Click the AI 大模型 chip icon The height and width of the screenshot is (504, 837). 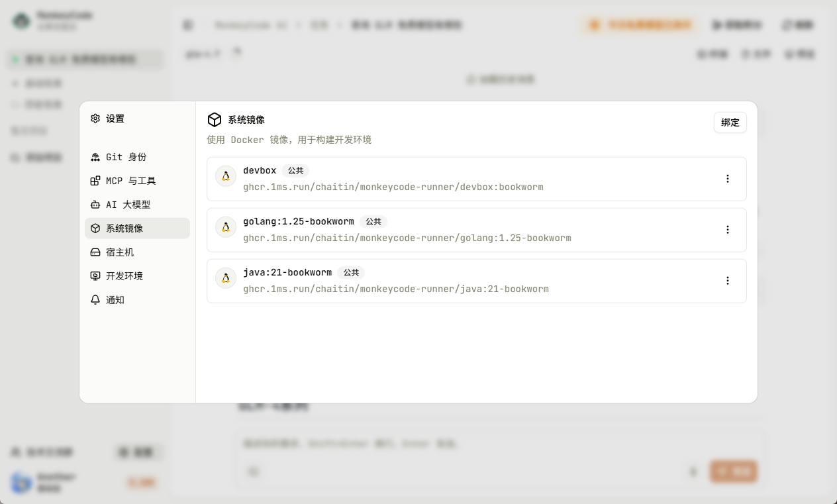(95, 204)
